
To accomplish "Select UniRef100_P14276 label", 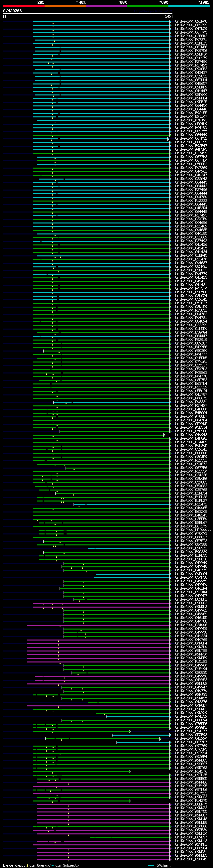I will tap(191, 771).
